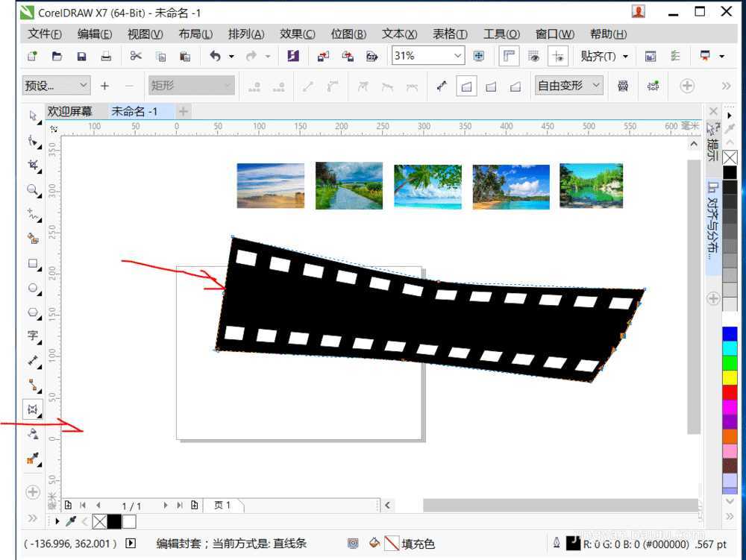Open the 文件(F) menu

[x=44, y=34]
